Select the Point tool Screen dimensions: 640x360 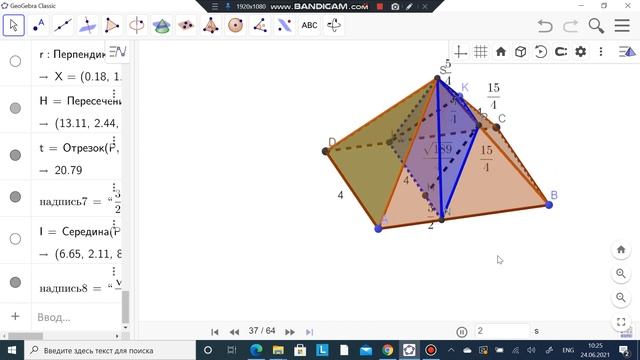(38, 25)
